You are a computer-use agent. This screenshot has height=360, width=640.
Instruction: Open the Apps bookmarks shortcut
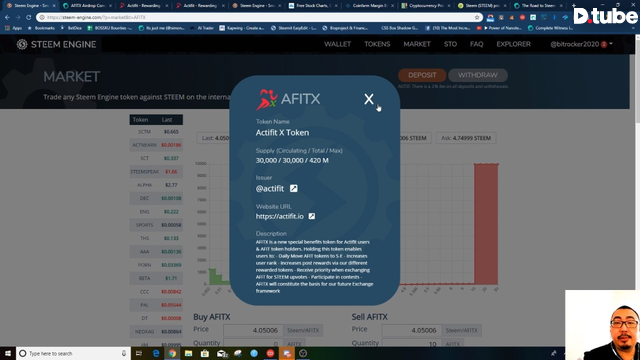(x=13, y=28)
